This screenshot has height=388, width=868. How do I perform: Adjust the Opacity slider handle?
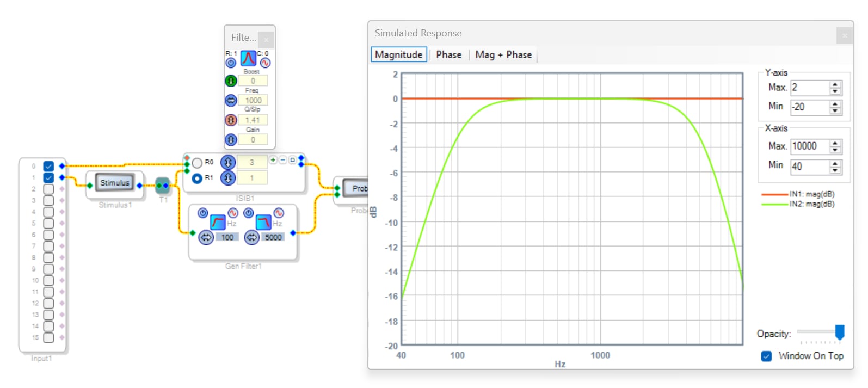coord(840,332)
